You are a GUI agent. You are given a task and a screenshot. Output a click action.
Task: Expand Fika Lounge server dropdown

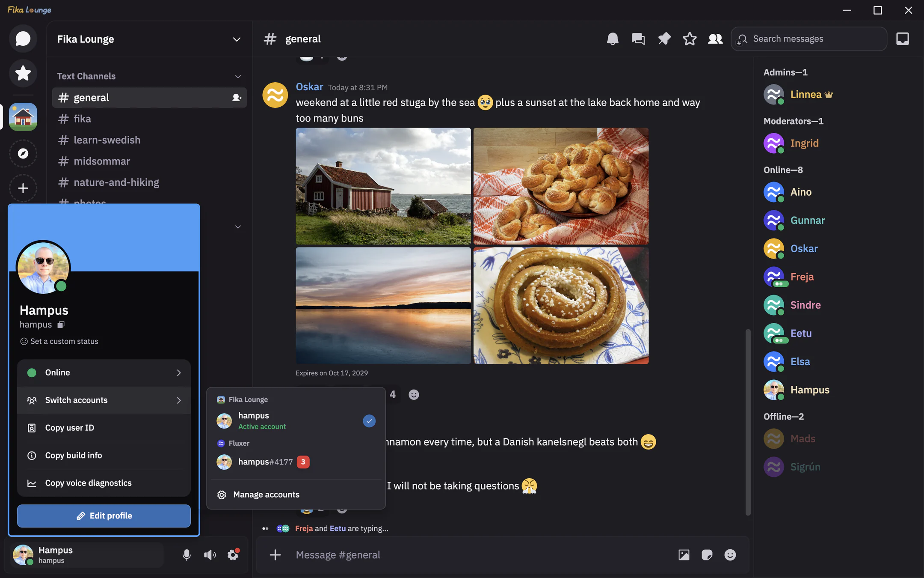click(237, 39)
